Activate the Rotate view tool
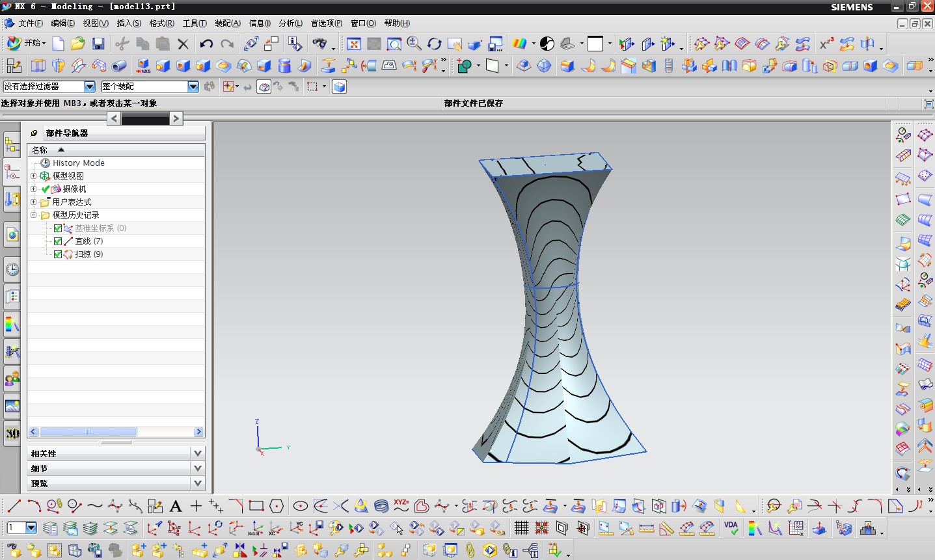 click(435, 44)
